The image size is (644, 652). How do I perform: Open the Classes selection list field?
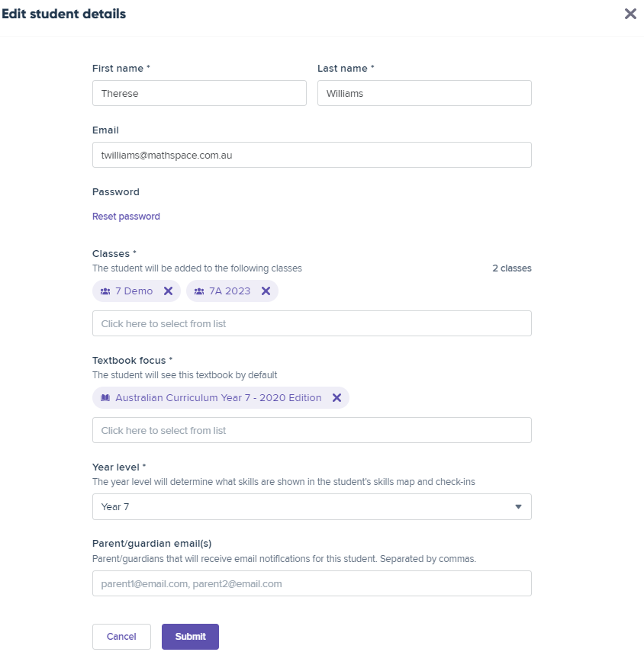[x=312, y=323]
